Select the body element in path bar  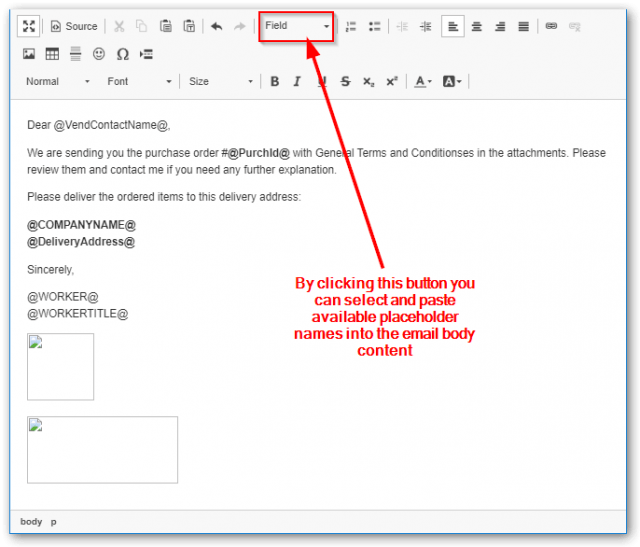tap(31, 522)
